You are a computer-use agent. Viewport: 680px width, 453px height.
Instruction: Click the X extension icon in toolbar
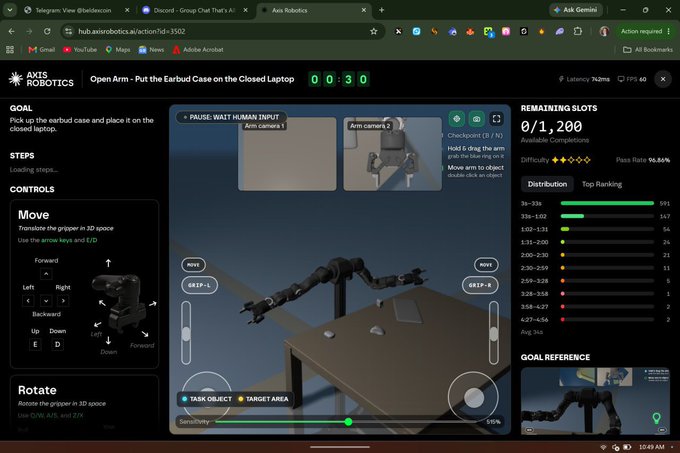(x=398, y=31)
